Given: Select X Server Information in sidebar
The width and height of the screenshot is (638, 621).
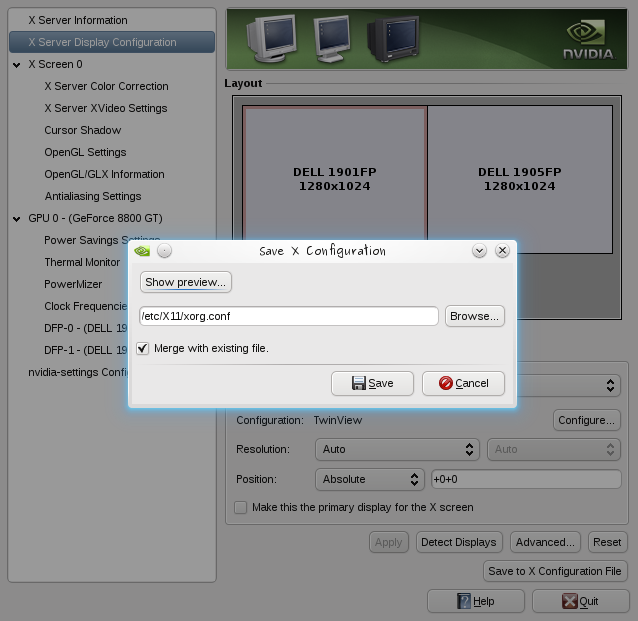Looking at the screenshot, I should coord(77,20).
